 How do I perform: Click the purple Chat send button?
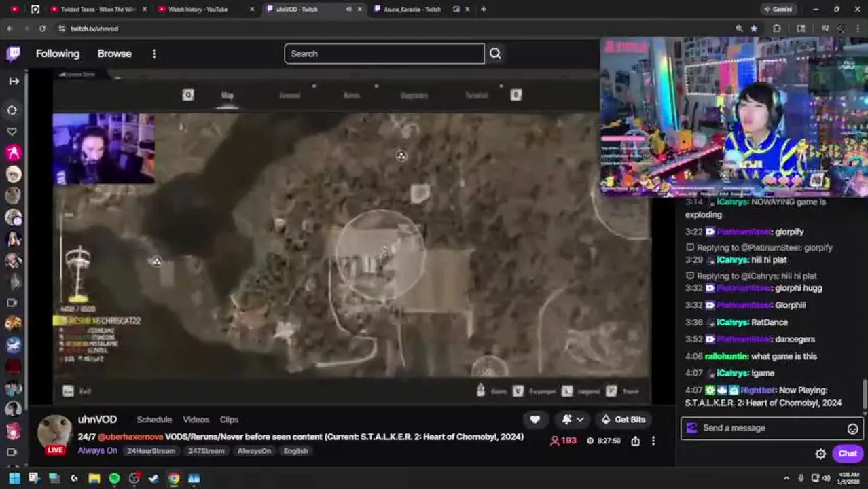coord(848,454)
